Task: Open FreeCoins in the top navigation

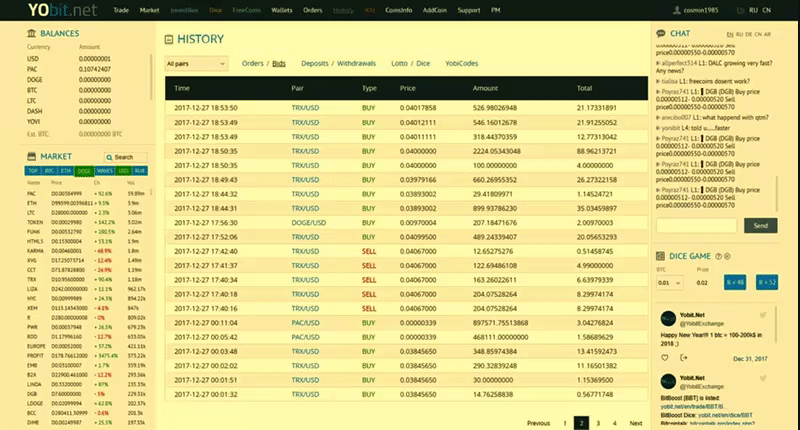Action: 246,10
